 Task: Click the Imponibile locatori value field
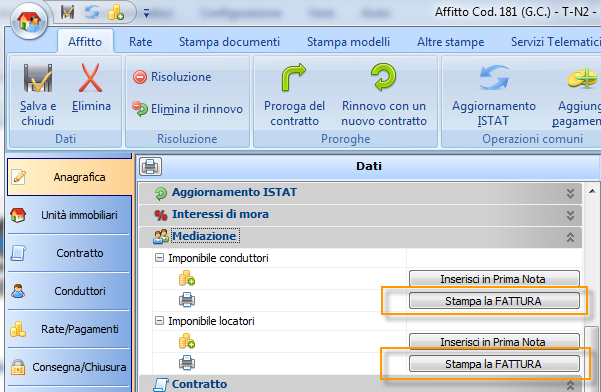494,321
